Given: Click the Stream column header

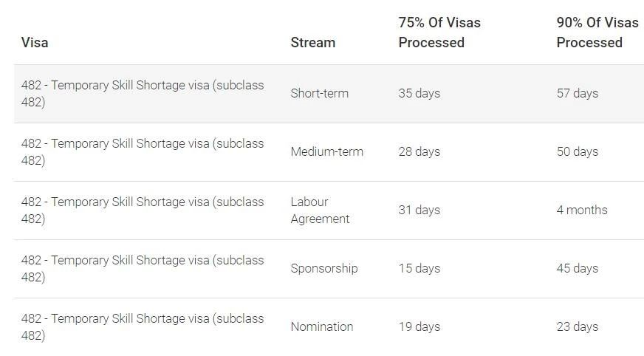Looking at the screenshot, I should click(312, 43).
